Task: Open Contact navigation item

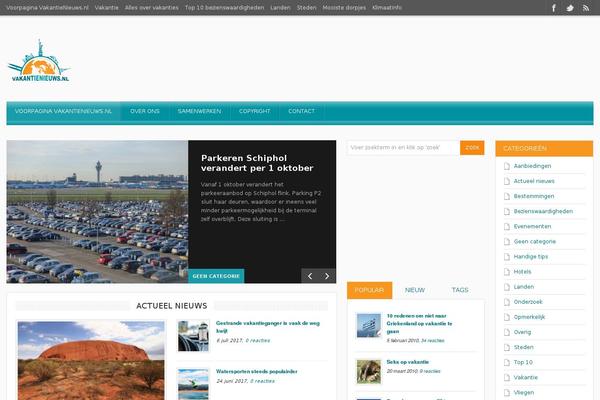Action: point(302,111)
